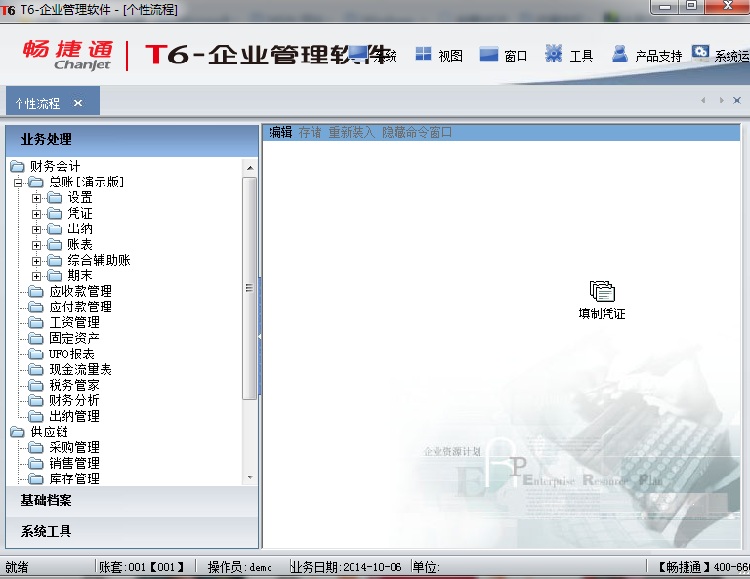Click the 操作员:demo status entry
The width and height of the screenshot is (750, 579).
click(240, 568)
